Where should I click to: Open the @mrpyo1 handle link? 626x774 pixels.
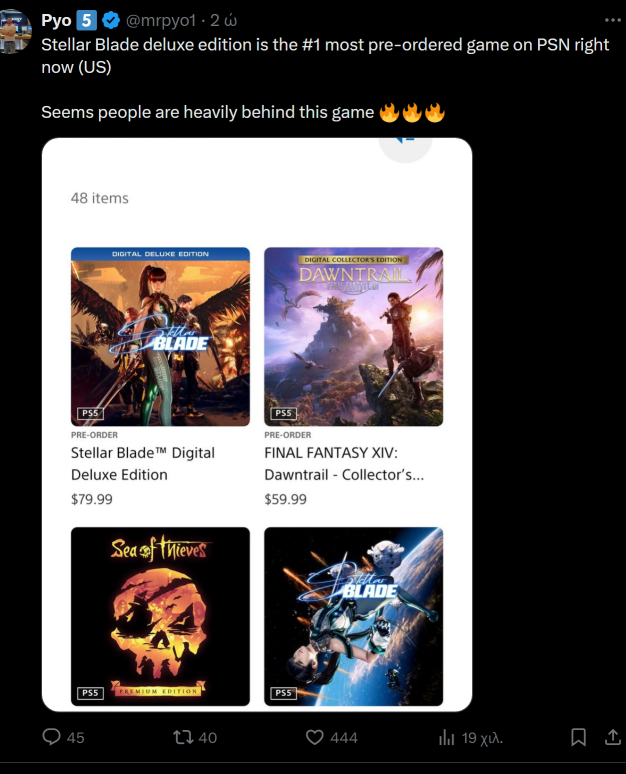point(161,20)
